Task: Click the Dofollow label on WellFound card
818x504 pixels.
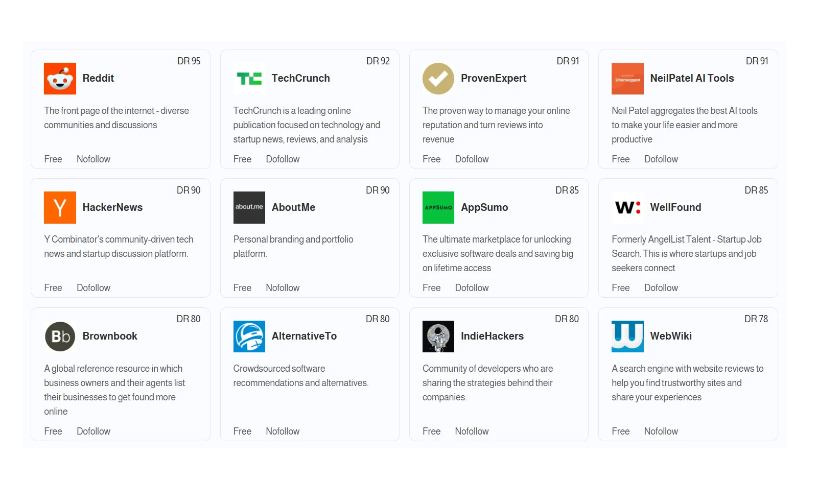Action: pos(661,288)
